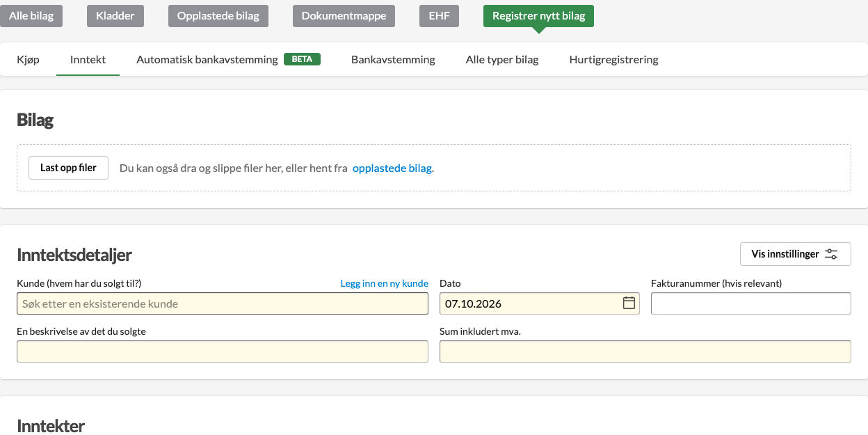Select the EHF button
868x435 pixels.
click(x=440, y=16)
